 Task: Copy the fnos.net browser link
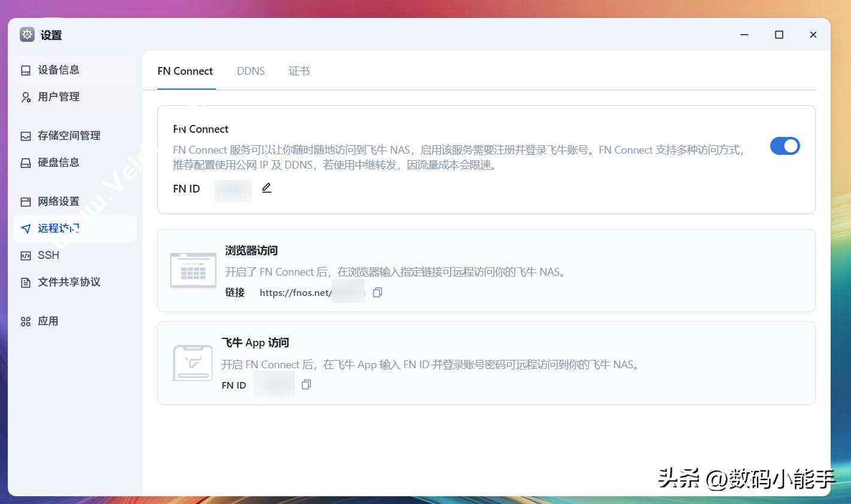[378, 292]
